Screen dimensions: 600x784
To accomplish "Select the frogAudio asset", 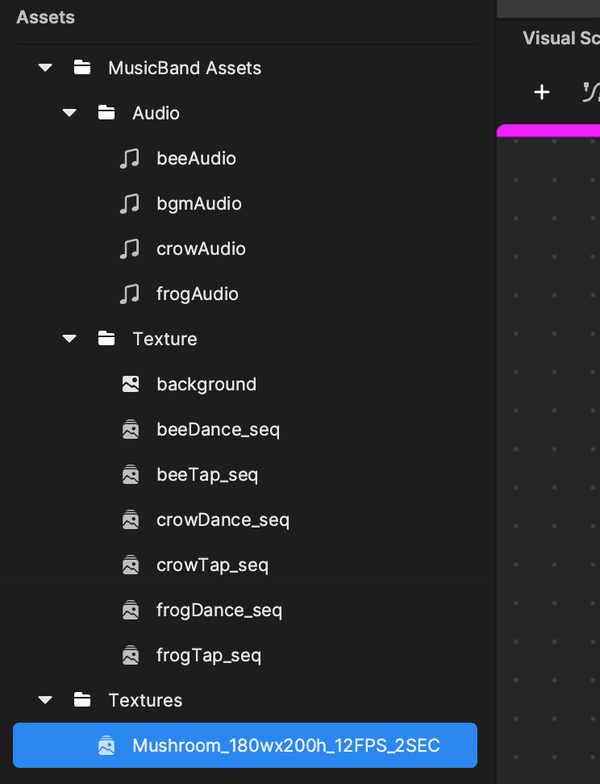I will (x=197, y=294).
